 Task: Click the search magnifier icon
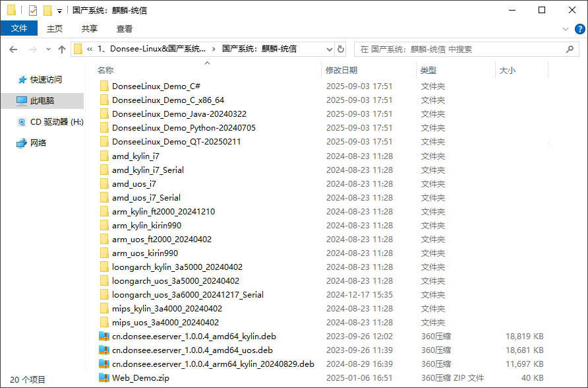tap(569, 49)
